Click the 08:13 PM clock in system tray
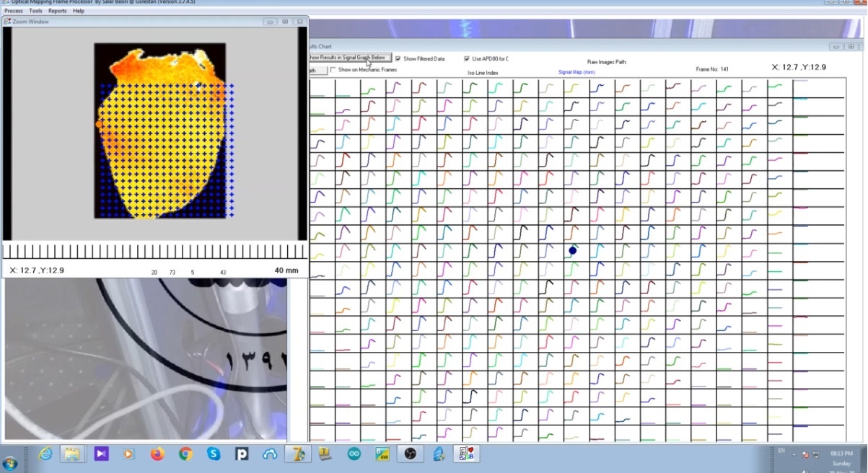Viewport: 868px width, 473px height. 841,454
